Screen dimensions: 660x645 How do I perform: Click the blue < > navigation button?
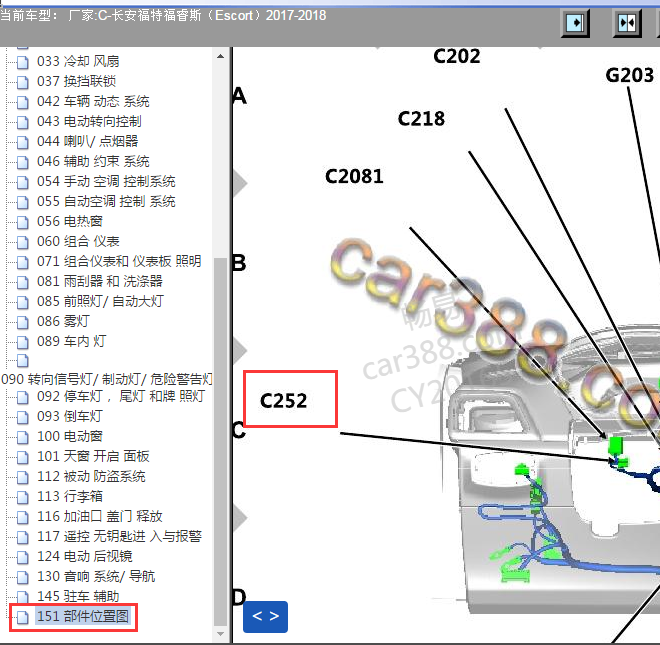(266, 617)
